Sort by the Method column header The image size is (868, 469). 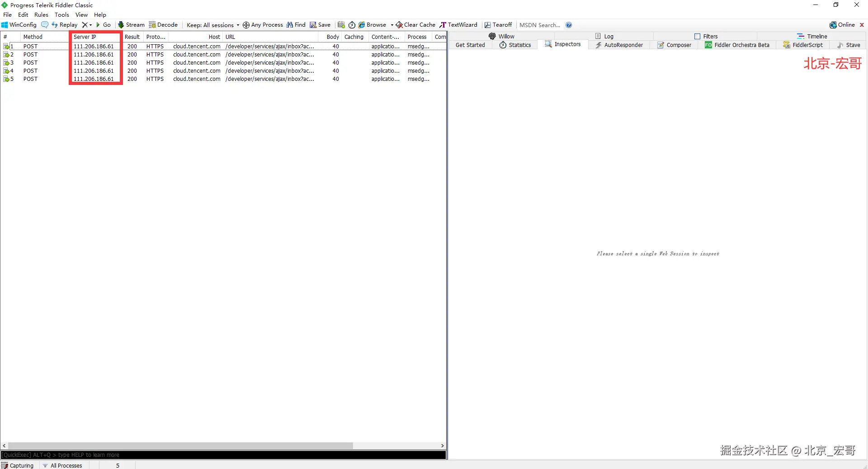[44, 37]
